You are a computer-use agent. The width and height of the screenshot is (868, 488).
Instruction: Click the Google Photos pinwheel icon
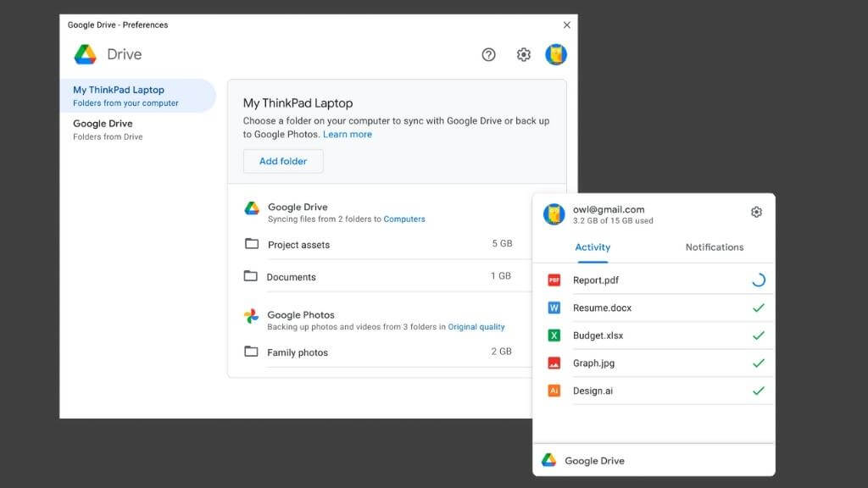(251, 316)
